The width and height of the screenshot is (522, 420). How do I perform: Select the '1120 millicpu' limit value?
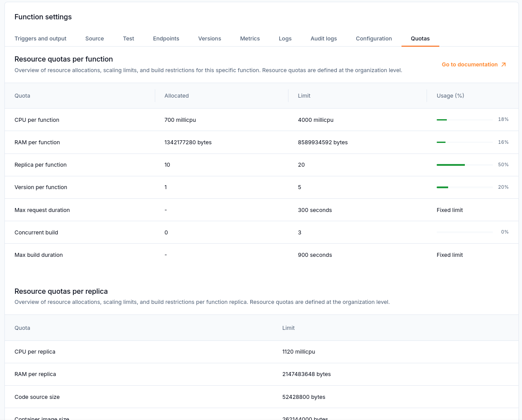click(299, 352)
